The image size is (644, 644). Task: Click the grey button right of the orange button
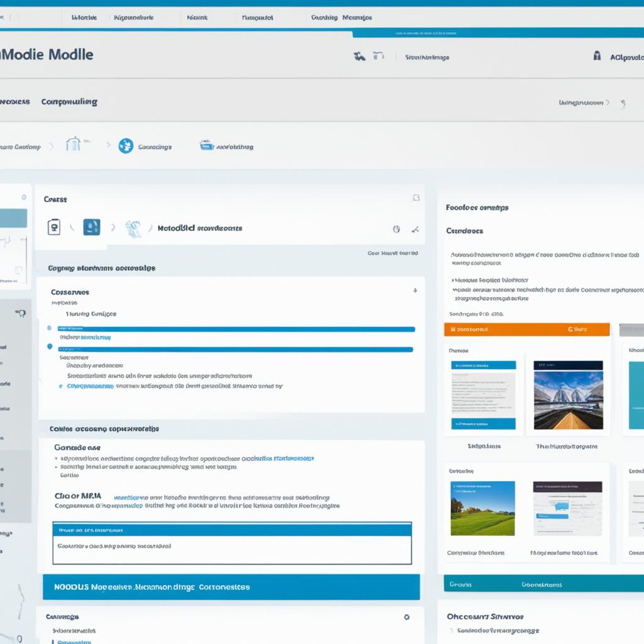pyautogui.click(x=631, y=330)
